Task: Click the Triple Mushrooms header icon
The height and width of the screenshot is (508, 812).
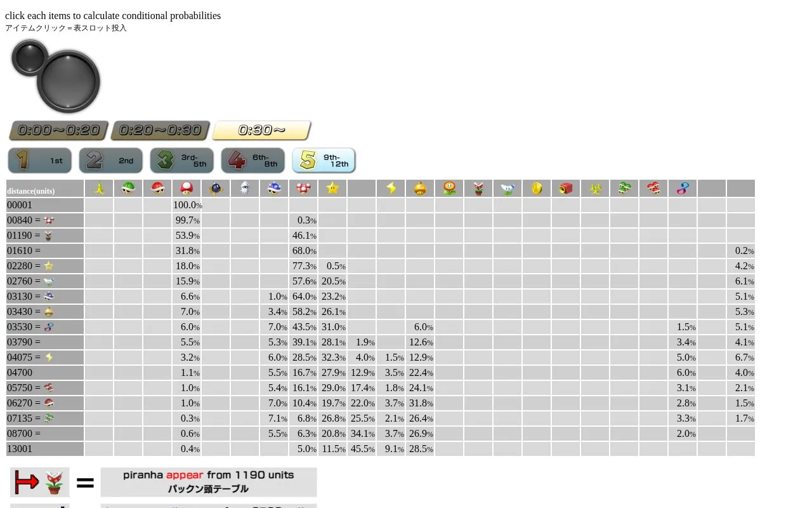Action: 303,188
